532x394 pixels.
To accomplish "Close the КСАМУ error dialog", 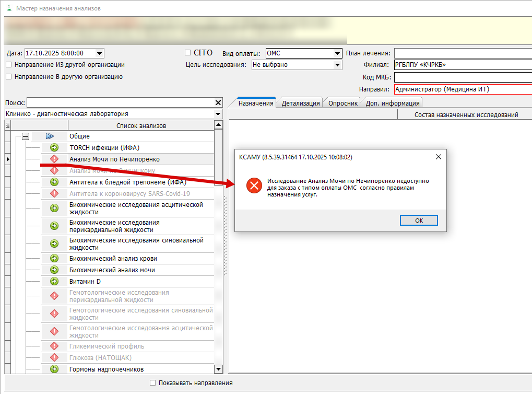I will point(439,157).
